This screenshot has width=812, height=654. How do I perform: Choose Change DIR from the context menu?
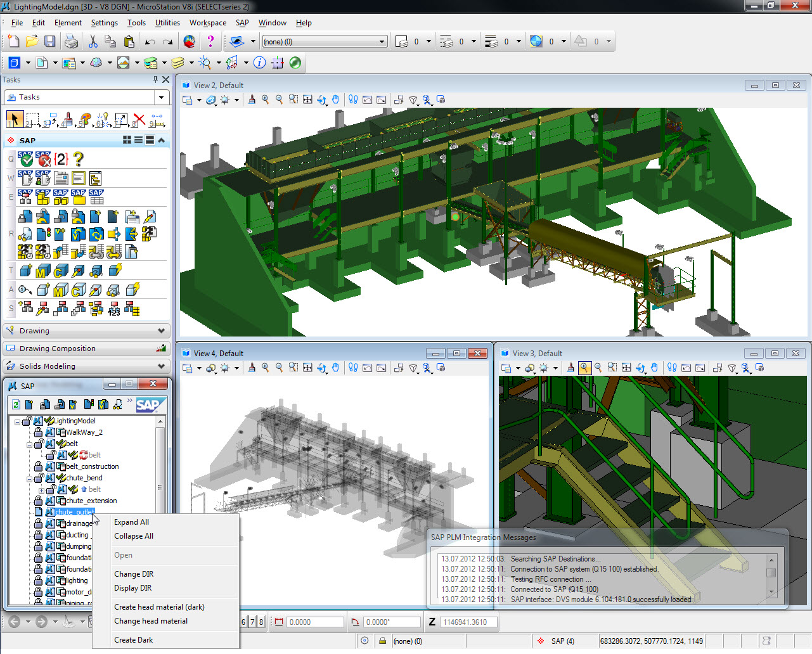coord(134,574)
